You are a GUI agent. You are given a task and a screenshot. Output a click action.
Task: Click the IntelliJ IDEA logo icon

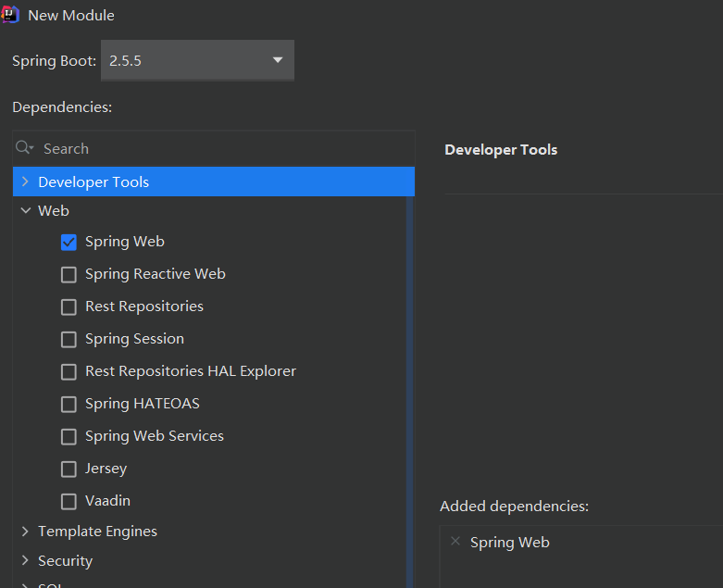pos(11,15)
